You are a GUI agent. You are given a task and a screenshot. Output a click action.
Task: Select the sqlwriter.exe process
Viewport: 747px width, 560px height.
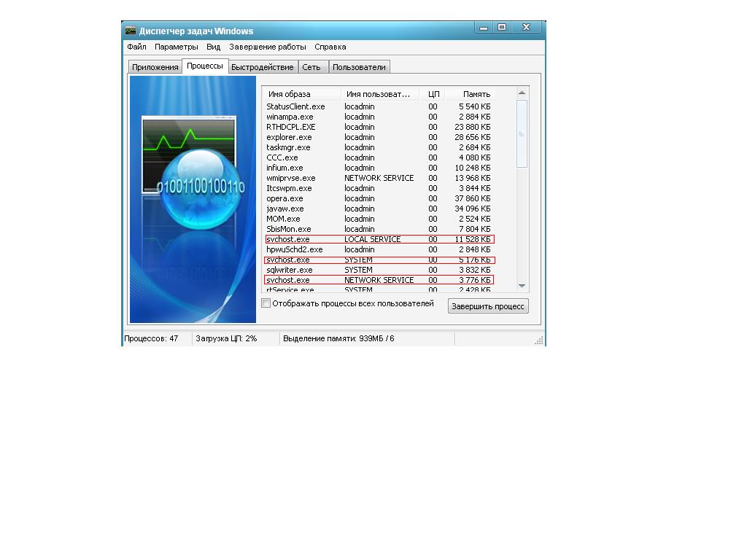point(379,270)
